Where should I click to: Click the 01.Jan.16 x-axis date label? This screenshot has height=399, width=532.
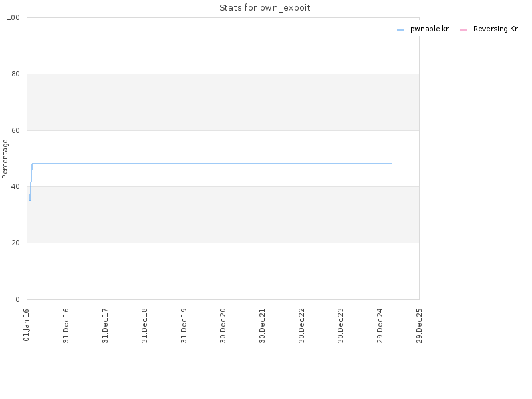27,325
